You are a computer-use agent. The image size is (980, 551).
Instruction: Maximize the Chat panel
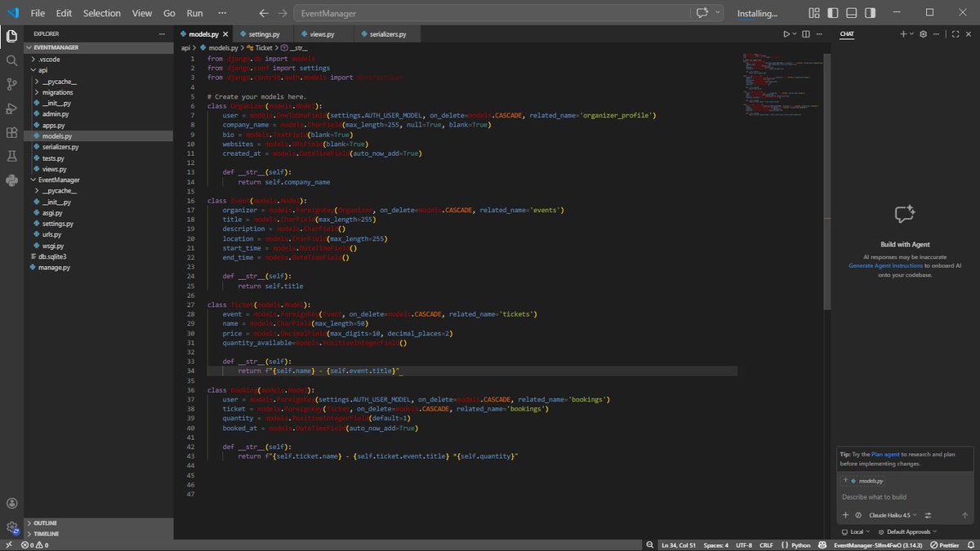(956, 34)
